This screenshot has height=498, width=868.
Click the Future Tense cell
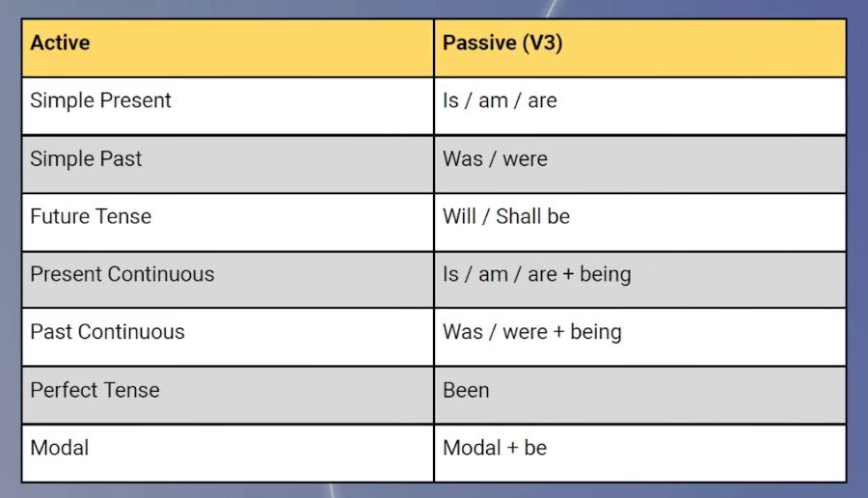click(228, 221)
